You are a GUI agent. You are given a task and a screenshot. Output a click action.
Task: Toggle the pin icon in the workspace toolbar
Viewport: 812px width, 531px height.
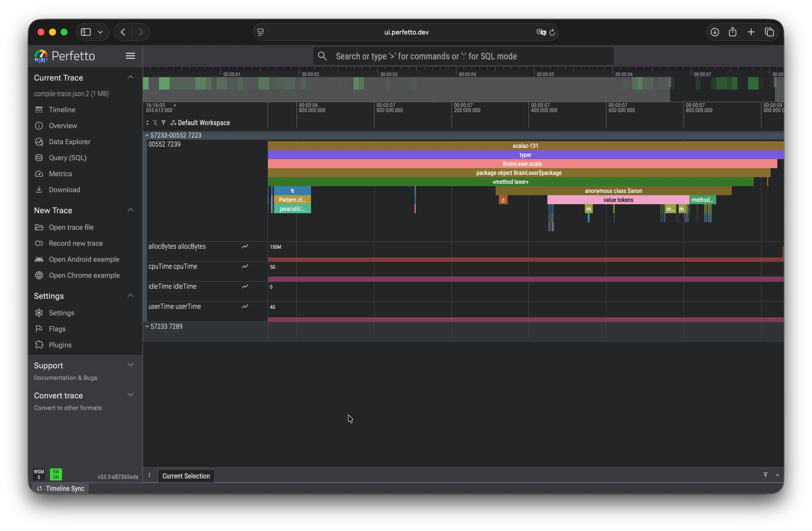click(x=155, y=123)
